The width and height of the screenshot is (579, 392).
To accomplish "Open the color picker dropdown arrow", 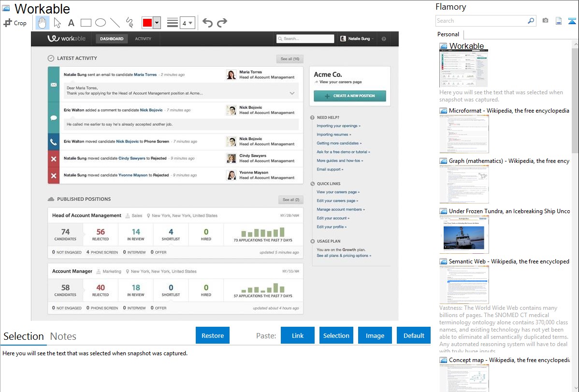I will click(157, 23).
